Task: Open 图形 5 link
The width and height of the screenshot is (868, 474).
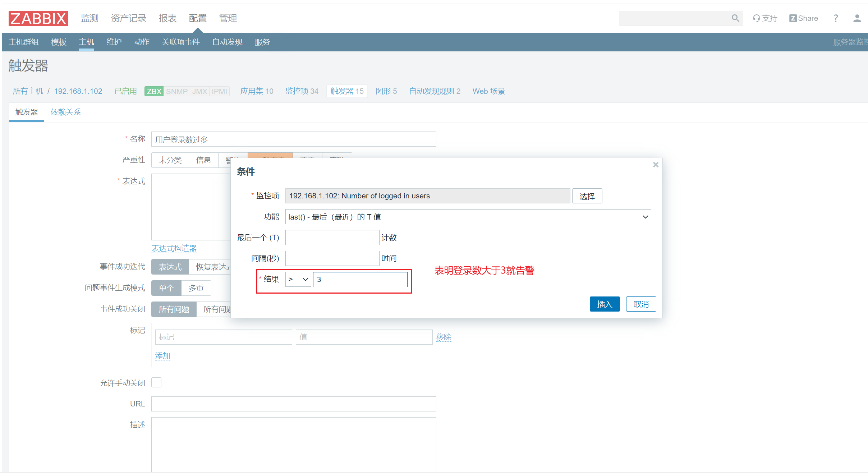Action: click(x=386, y=91)
